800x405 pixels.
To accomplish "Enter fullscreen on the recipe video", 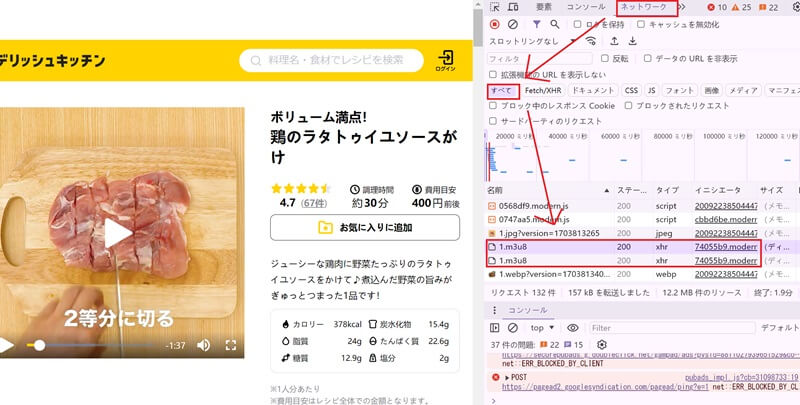I will coord(231,345).
